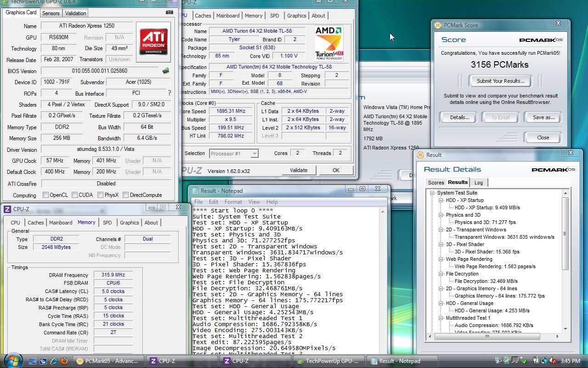
Task: Click the Save as... button
Action: point(543,117)
